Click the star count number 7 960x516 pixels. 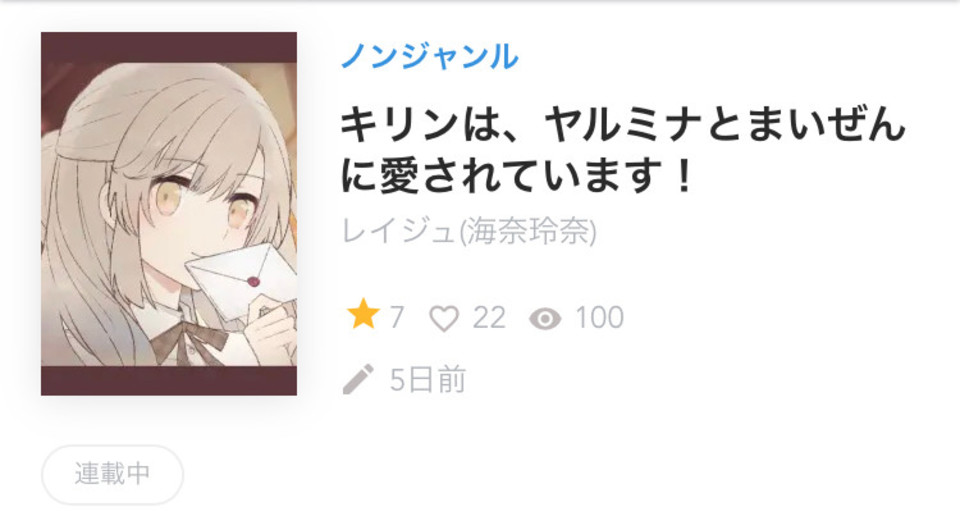coord(397,318)
